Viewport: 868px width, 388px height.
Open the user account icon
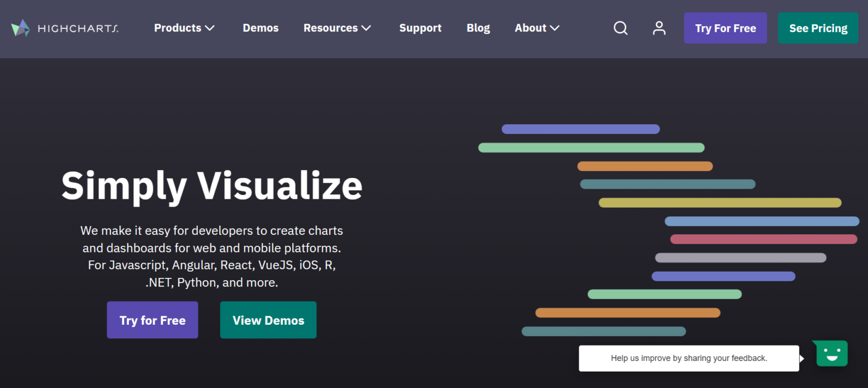[x=659, y=28]
